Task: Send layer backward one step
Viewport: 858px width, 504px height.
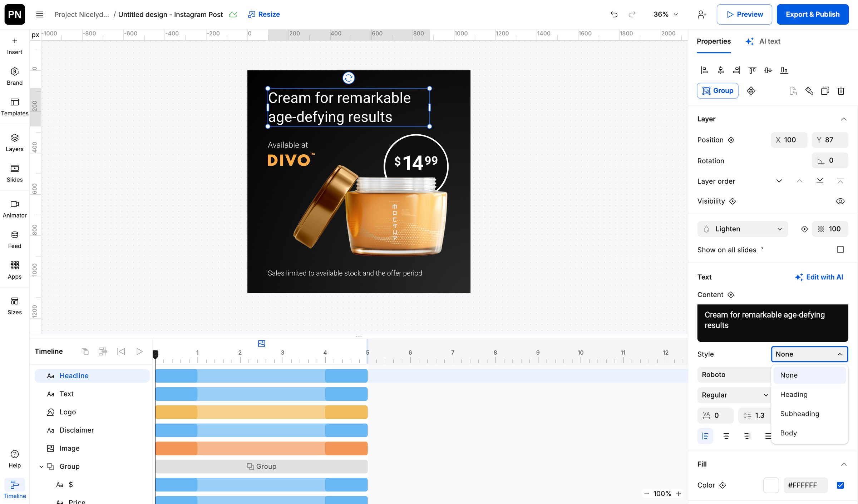Action: click(779, 181)
